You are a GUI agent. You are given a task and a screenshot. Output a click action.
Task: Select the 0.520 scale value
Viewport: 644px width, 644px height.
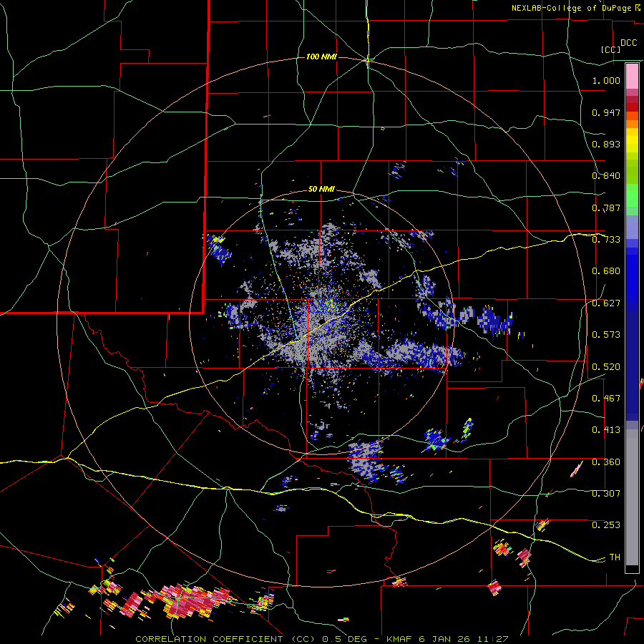coord(606,367)
